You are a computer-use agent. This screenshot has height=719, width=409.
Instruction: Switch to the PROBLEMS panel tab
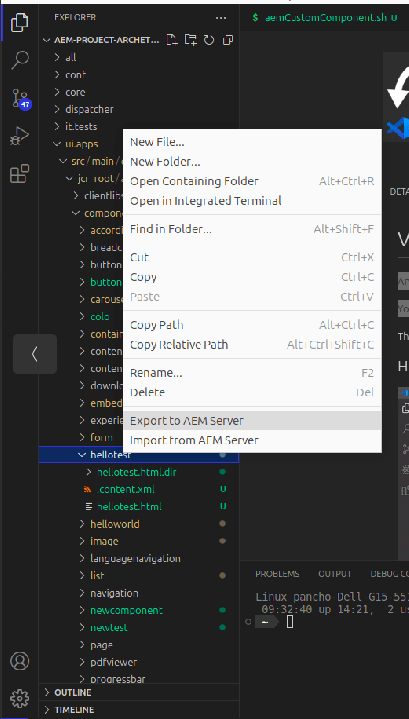[x=277, y=574]
